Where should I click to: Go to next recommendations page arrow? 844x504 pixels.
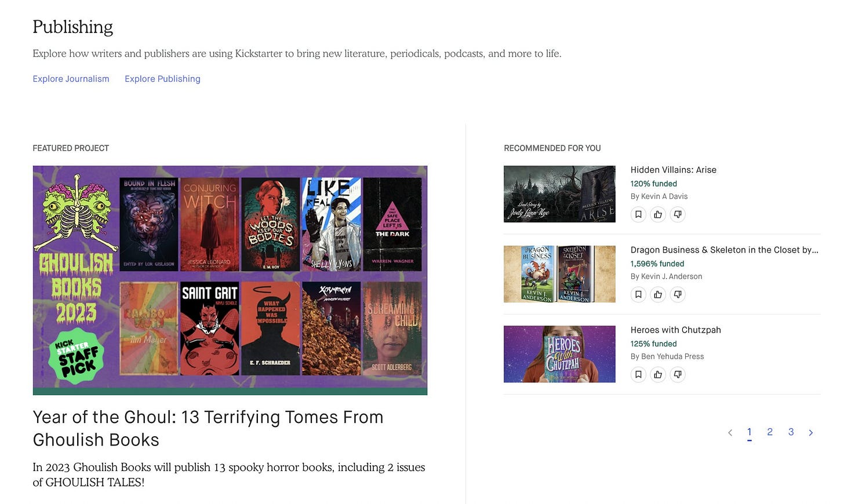coord(811,432)
